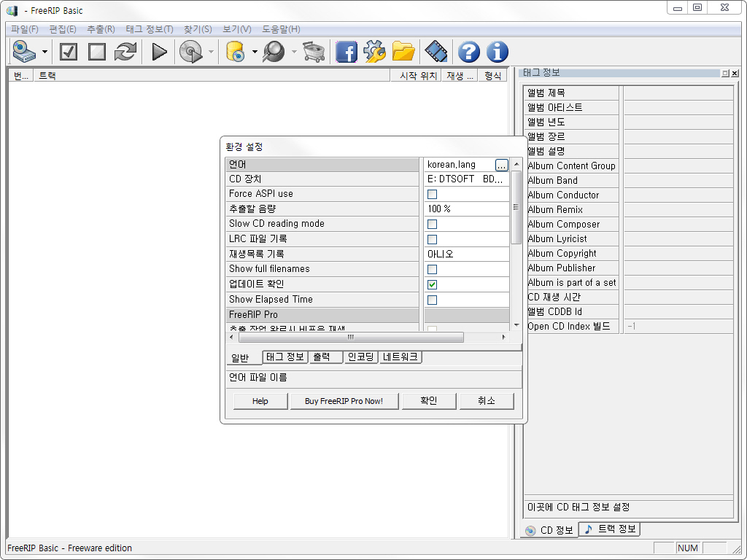Click settings list vertical scrollbar up arrow

[x=516, y=164]
